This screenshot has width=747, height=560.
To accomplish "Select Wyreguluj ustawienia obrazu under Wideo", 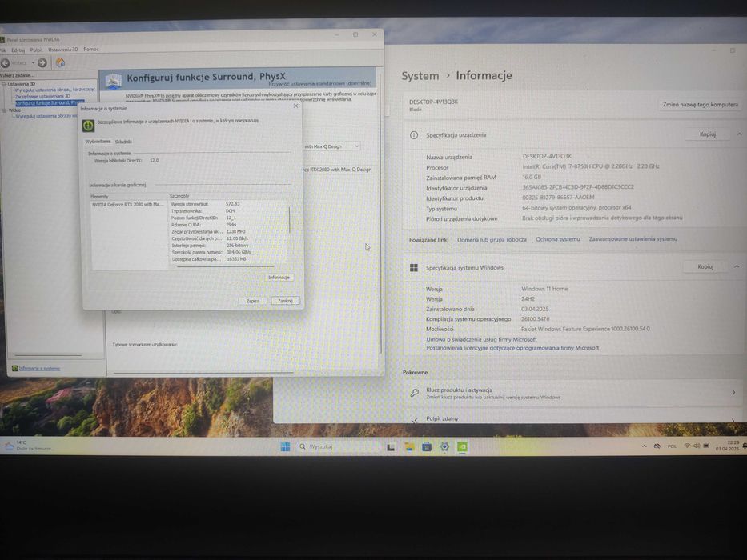I will 46,116.
